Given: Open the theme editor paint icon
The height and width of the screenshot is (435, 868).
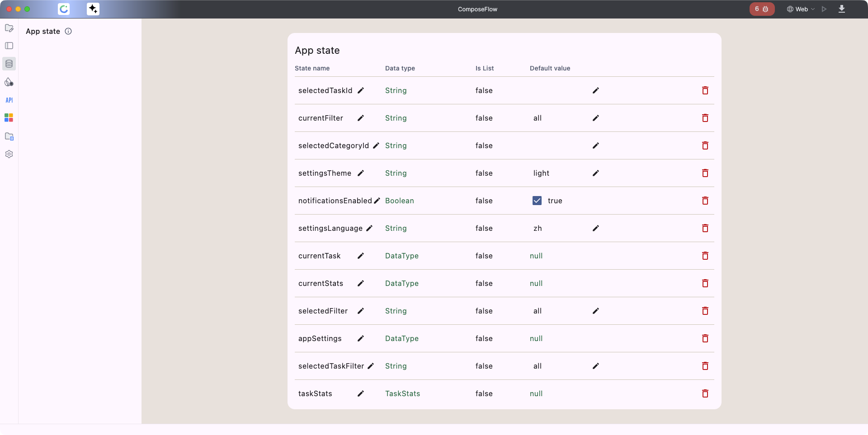Looking at the screenshot, I should 9,82.
